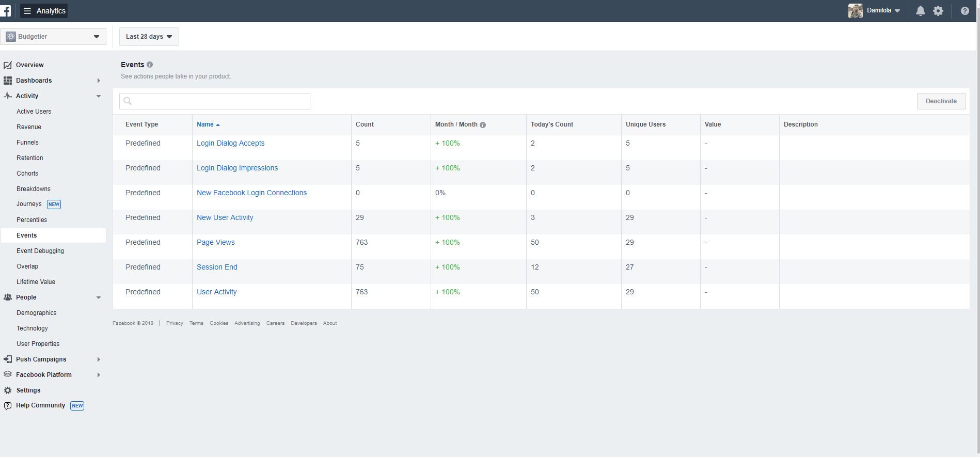Open User Properties in sidebar

[x=38, y=344]
